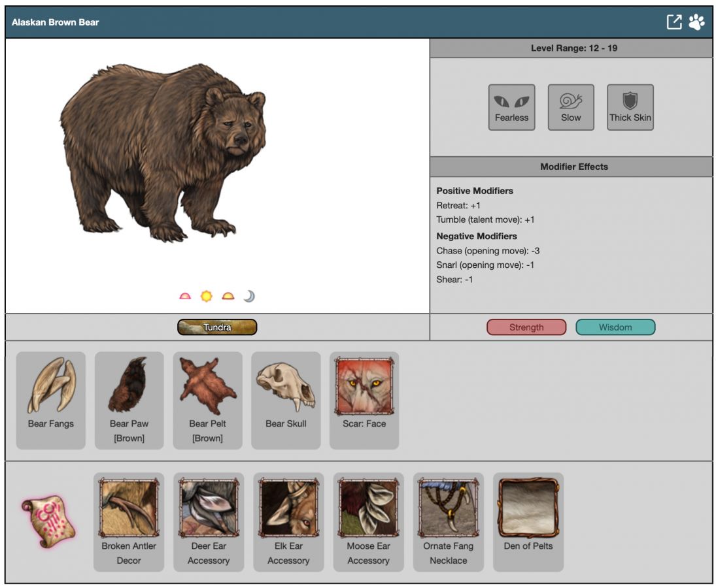Click the teal Wisdom stat badge

pyautogui.click(x=615, y=327)
